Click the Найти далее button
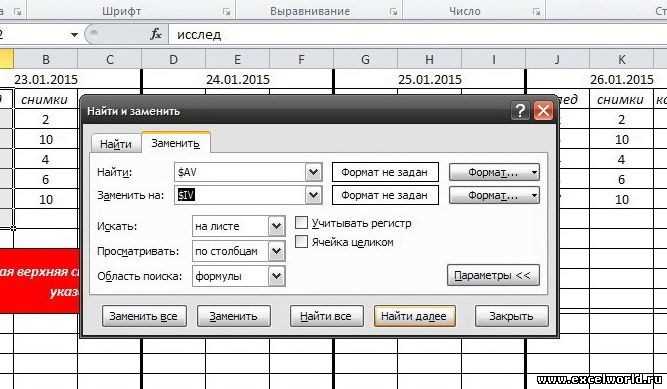Screen dimensions: 667x389 point(414,316)
